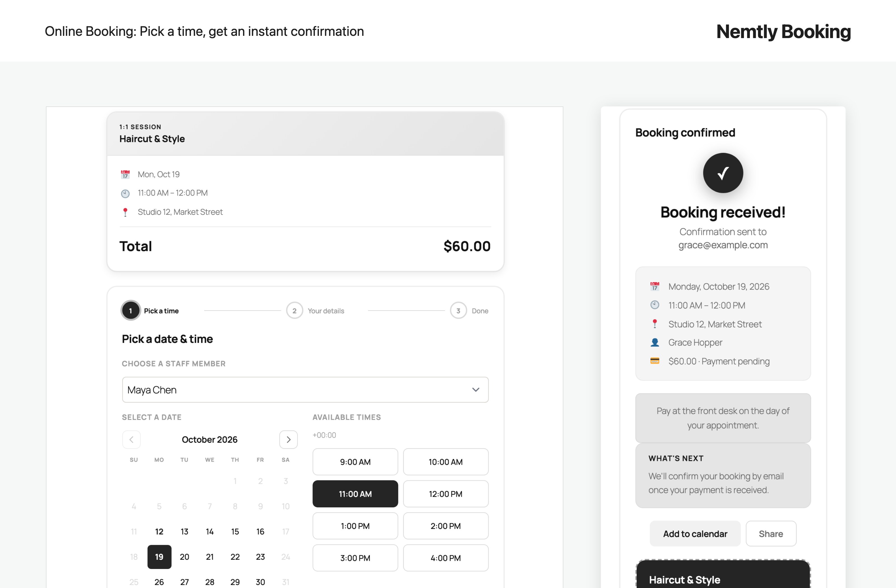Click Add to calendar button
The width and height of the screenshot is (896, 588).
[x=695, y=533]
